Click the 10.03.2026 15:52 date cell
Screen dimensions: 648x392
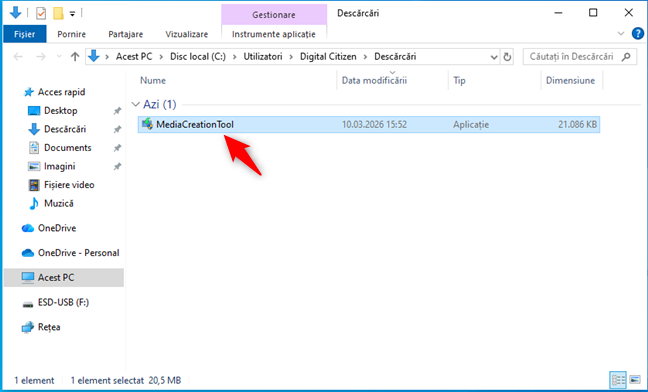(x=374, y=124)
